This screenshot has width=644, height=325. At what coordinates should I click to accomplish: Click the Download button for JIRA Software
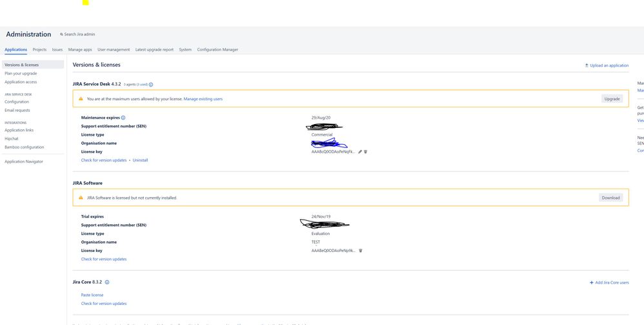coord(610,198)
